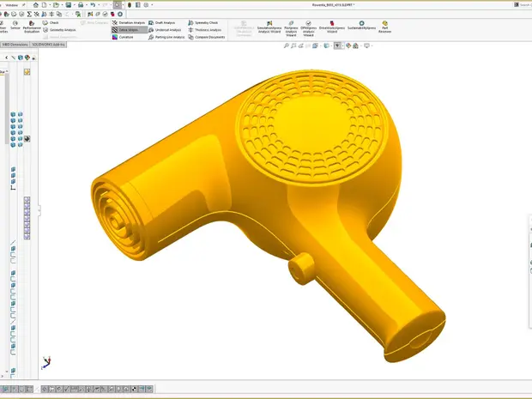Launch SimulationXpress Analysis Wizard
The image size is (532, 399).
pos(269,27)
